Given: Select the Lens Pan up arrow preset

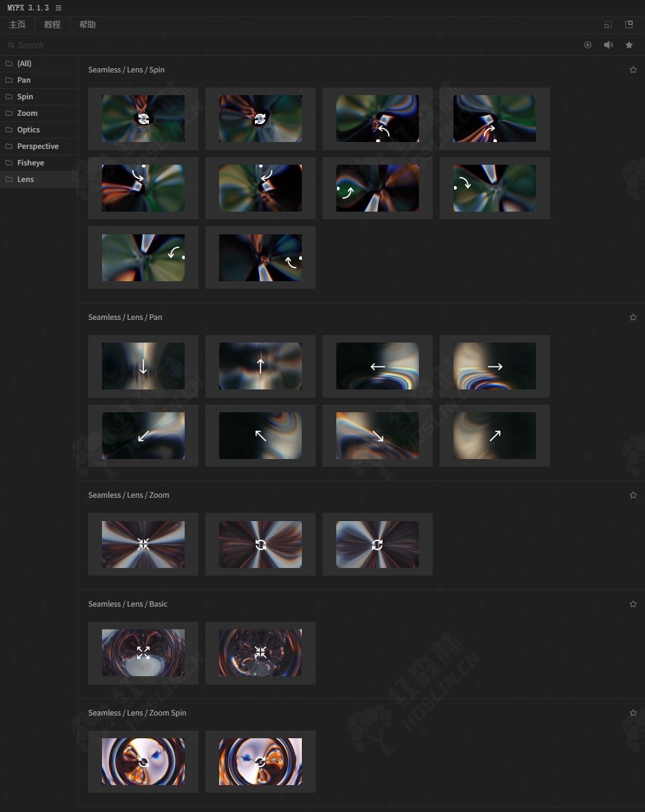Looking at the screenshot, I should coord(260,366).
